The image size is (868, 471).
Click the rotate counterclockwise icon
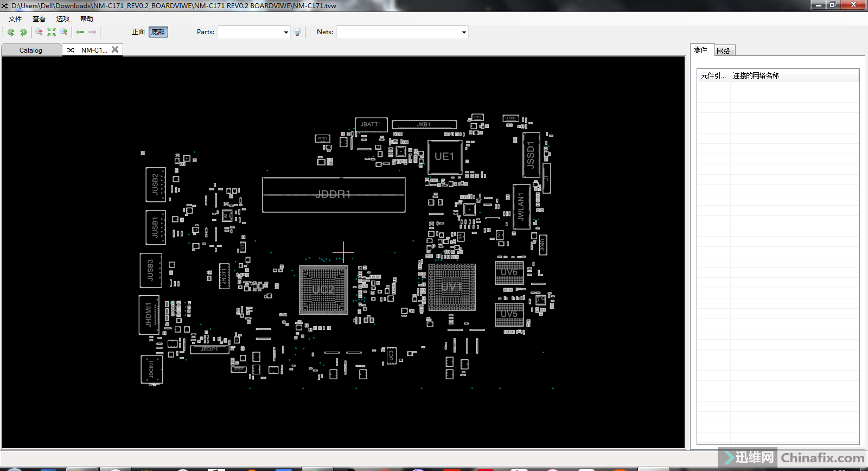point(11,33)
